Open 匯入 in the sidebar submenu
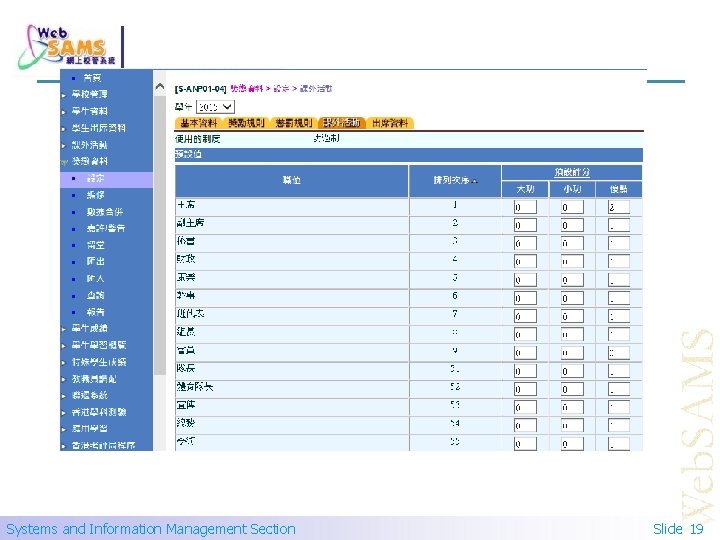The image size is (720, 540). pyautogui.click(x=96, y=279)
